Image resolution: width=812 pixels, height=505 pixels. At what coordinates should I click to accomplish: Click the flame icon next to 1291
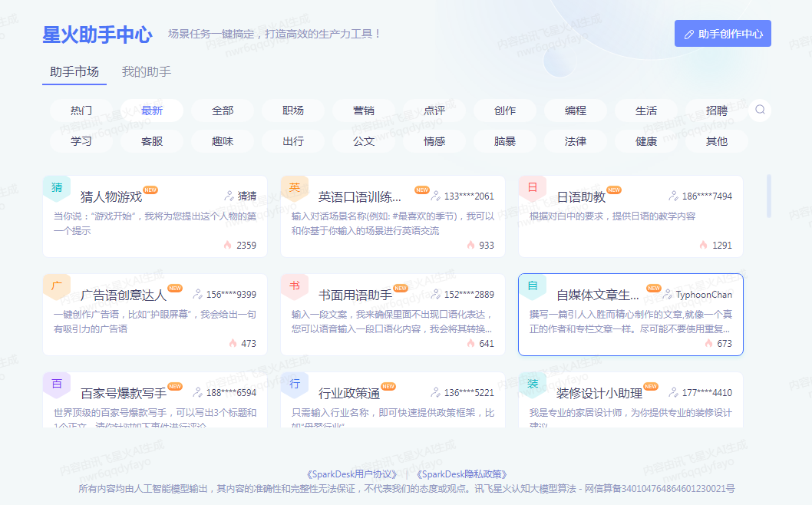click(x=703, y=245)
